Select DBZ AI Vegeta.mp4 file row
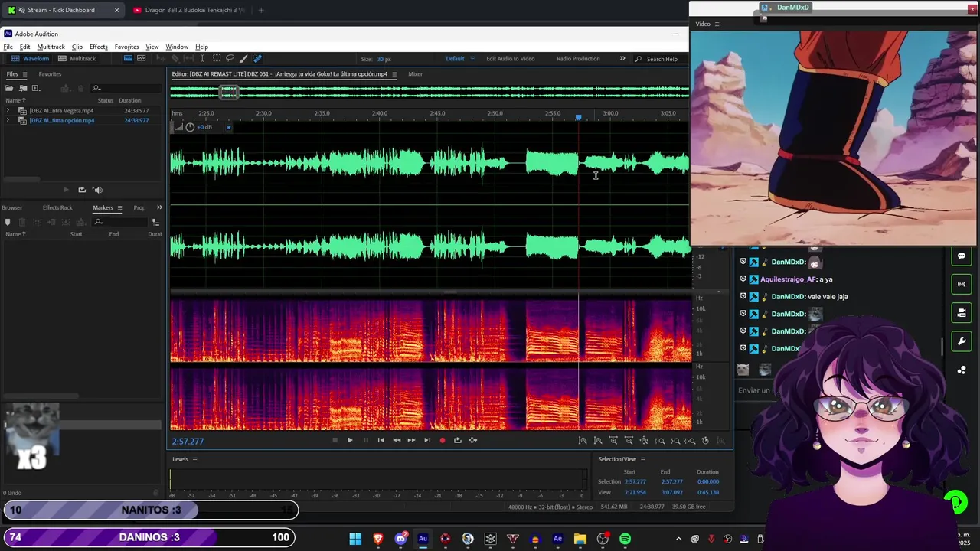980x551 pixels. 82,111
